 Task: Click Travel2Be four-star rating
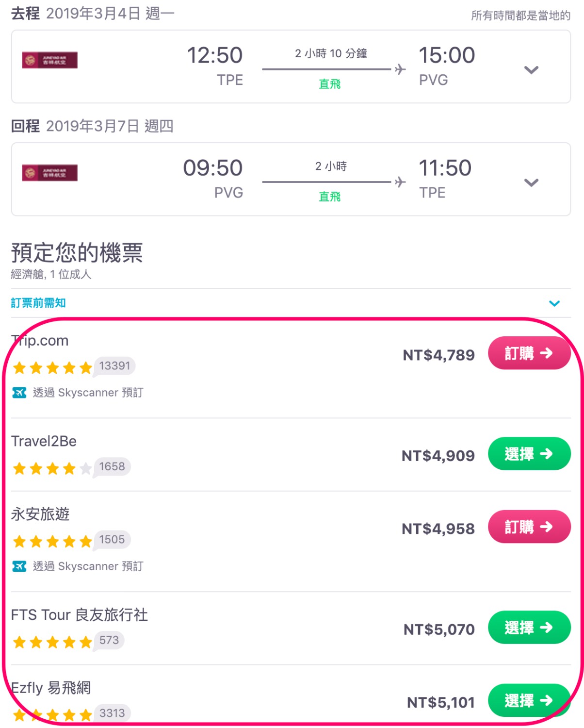click(x=52, y=468)
